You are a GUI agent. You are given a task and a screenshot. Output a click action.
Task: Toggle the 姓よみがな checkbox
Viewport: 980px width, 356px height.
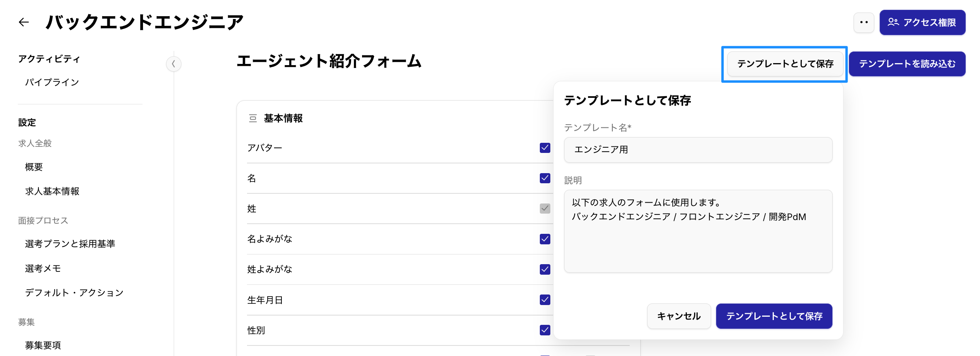click(x=545, y=269)
